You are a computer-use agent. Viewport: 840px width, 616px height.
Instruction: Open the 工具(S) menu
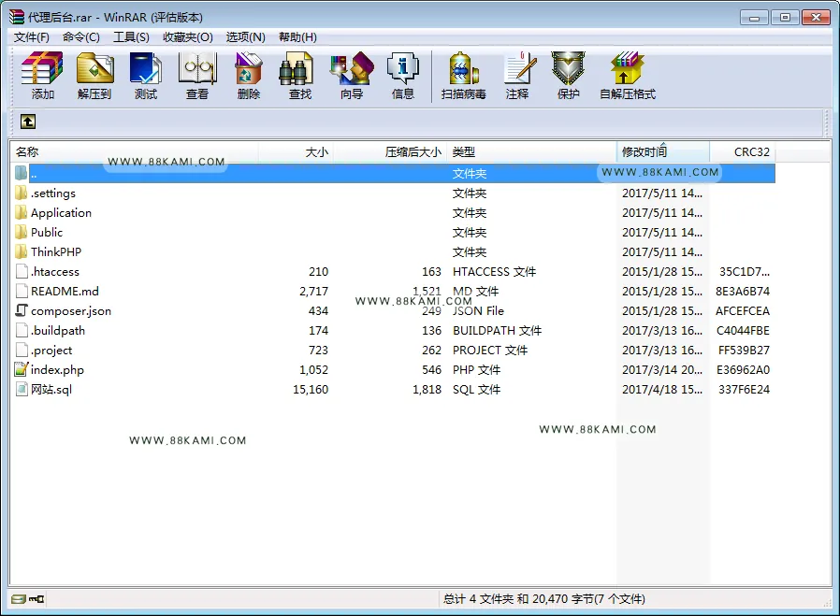131,37
